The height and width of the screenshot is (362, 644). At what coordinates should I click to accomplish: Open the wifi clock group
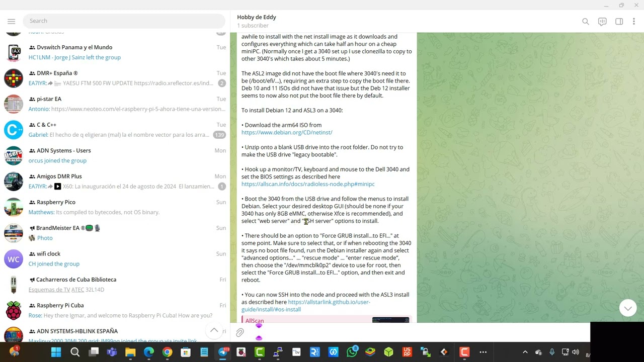coord(115,259)
